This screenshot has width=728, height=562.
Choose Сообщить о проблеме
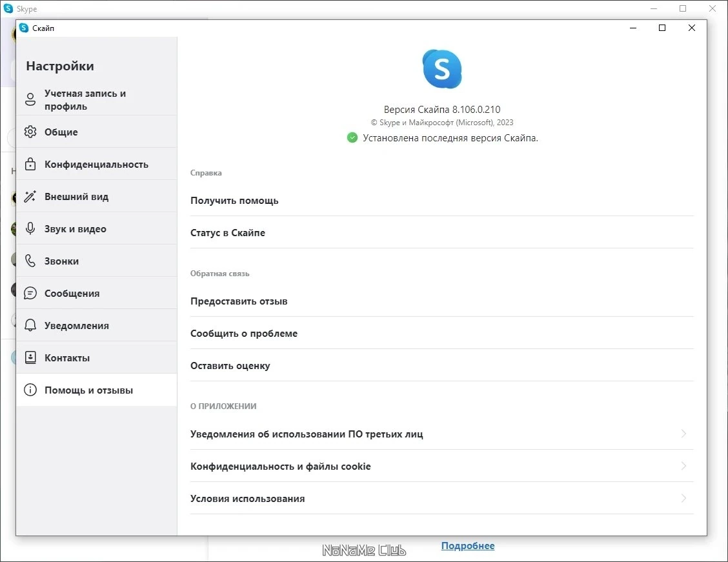(441, 333)
